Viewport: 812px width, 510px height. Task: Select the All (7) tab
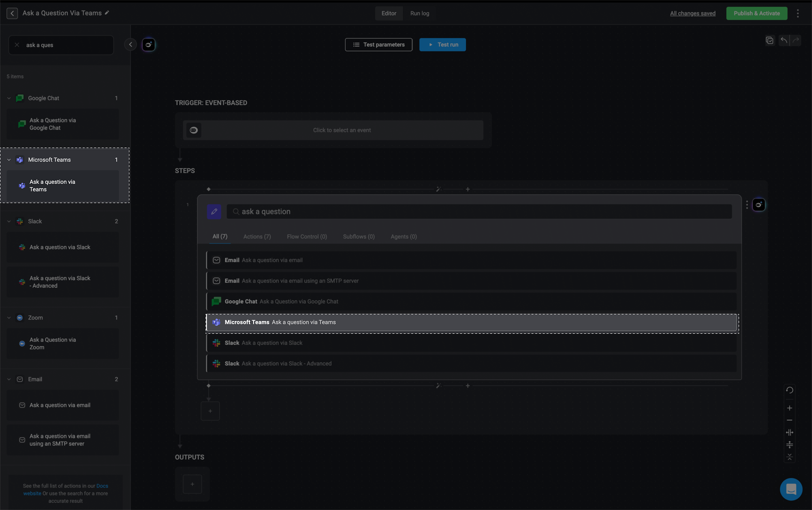220,236
